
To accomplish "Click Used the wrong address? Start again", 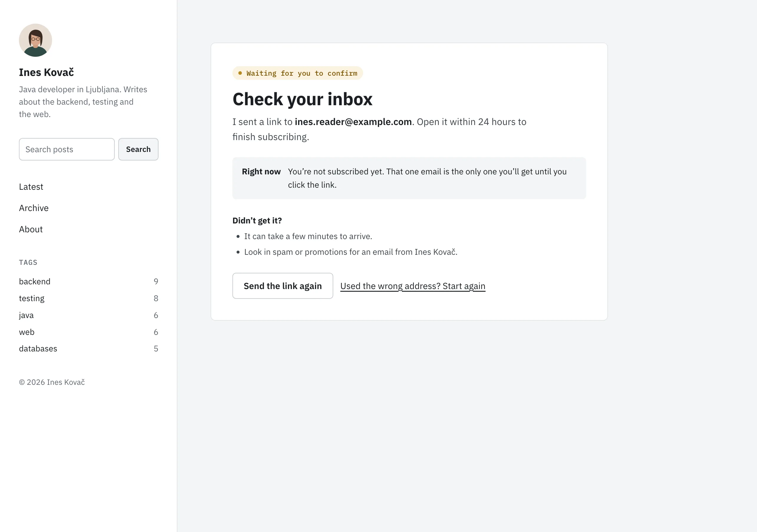I will 413,286.
